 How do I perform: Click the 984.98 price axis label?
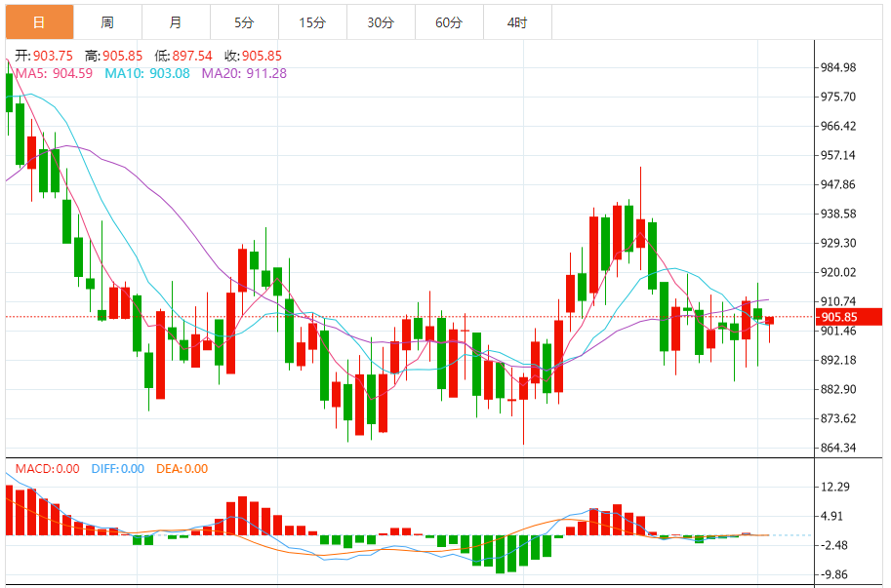pos(838,67)
